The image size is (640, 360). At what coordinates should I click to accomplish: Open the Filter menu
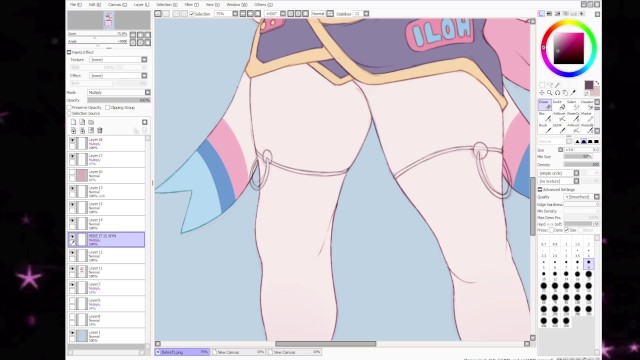pyautogui.click(x=191, y=4)
